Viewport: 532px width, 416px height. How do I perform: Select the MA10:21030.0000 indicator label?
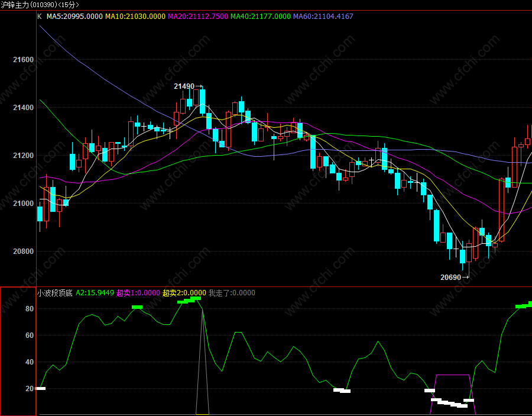135,17
